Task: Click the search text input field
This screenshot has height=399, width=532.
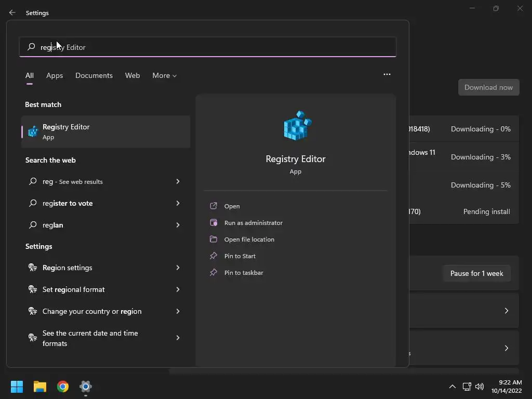Action: pyautogui.click(x=208, y=47)
